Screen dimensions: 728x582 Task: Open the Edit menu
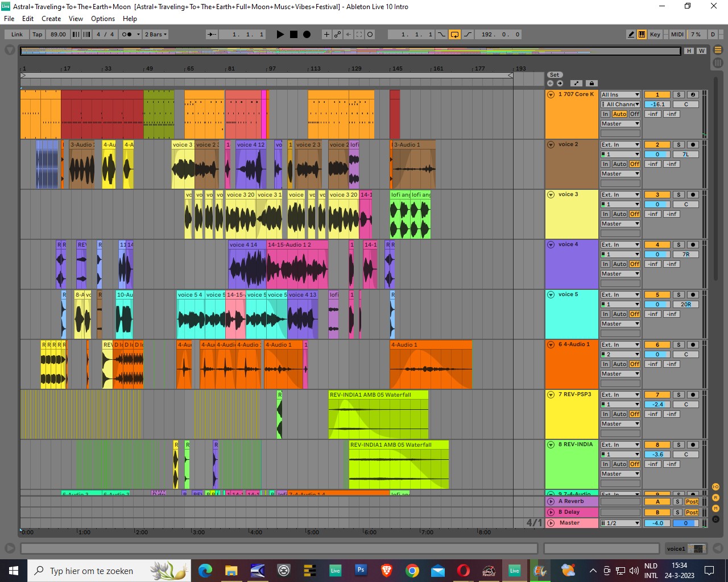28,19
